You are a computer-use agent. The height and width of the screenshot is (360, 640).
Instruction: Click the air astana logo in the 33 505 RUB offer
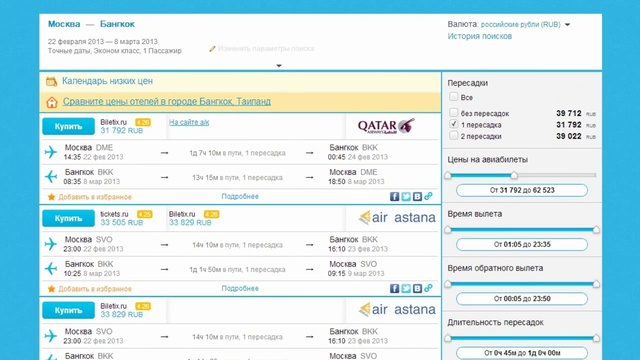pos(397,217)
